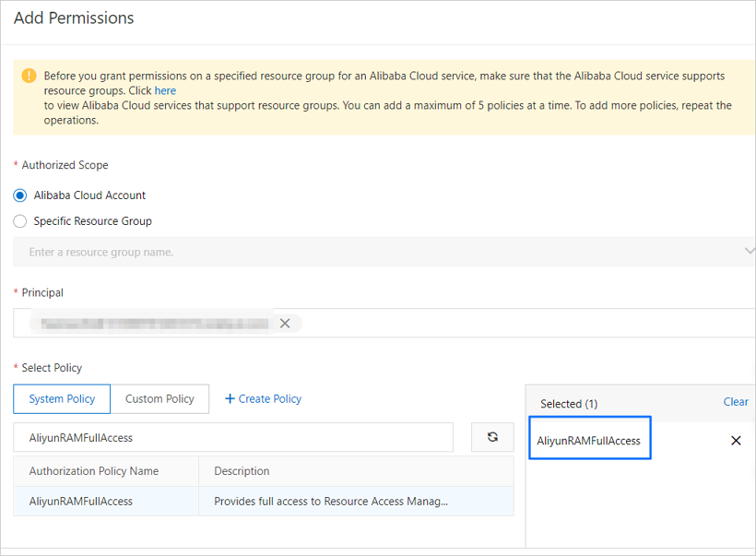This screenshot has width=756, height=556.
Task: Click the Selected (1) heading
Action: (569, 404)
